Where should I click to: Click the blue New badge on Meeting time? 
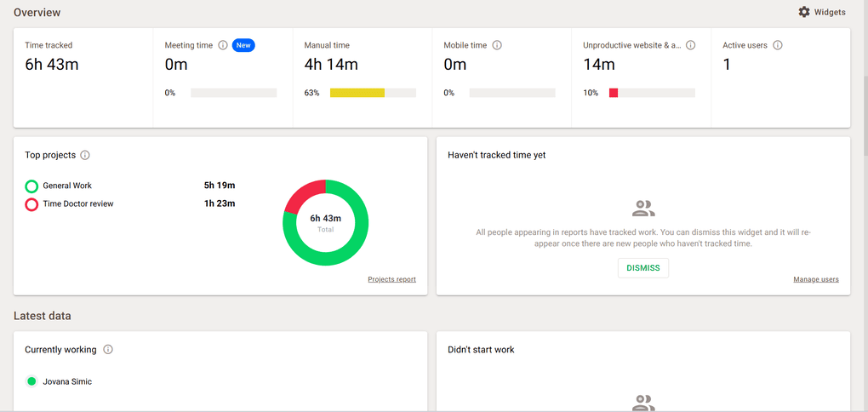[x=243, y=45]
